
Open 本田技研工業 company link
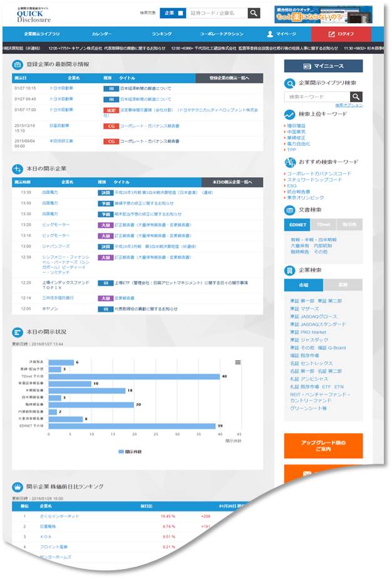coord(61,141)
